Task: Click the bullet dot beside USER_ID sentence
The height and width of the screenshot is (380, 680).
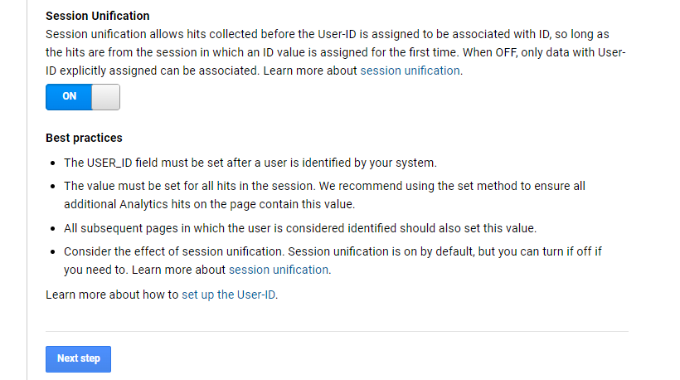Action: point(53,164)
